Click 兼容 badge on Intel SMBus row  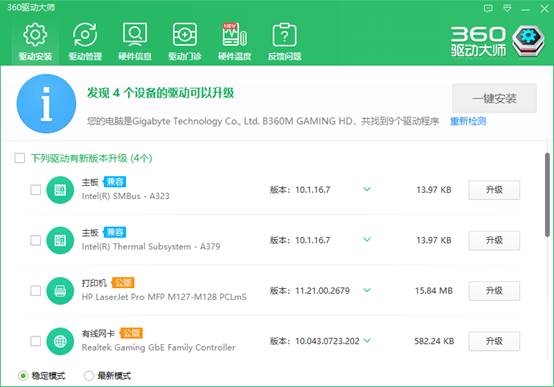[x=115, y=182]
